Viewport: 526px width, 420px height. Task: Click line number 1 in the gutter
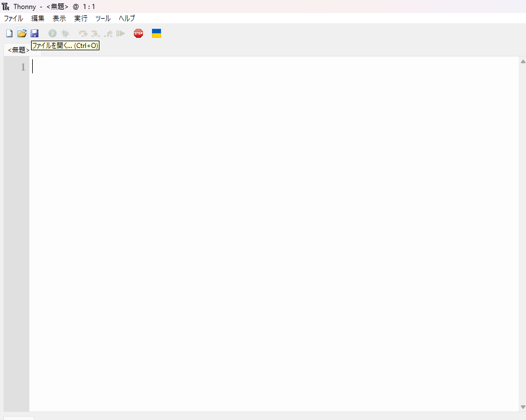23,67
